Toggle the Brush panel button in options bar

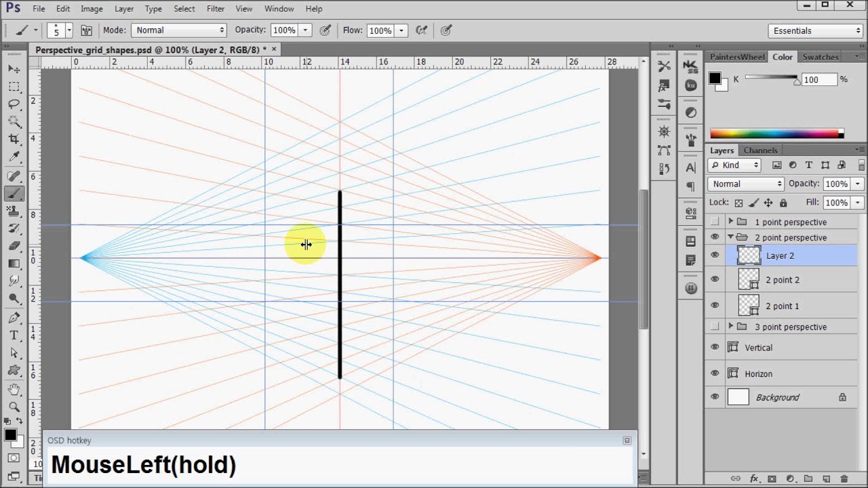click(x=86, y=30)
